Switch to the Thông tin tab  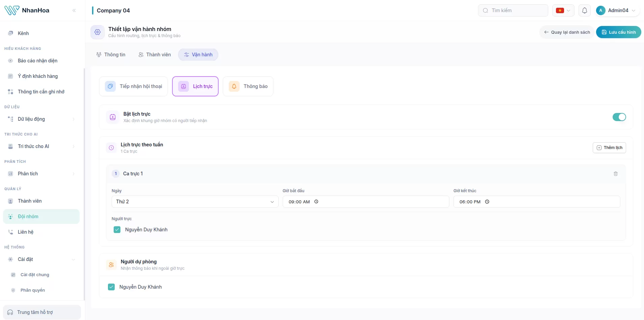tap(111, 55)
